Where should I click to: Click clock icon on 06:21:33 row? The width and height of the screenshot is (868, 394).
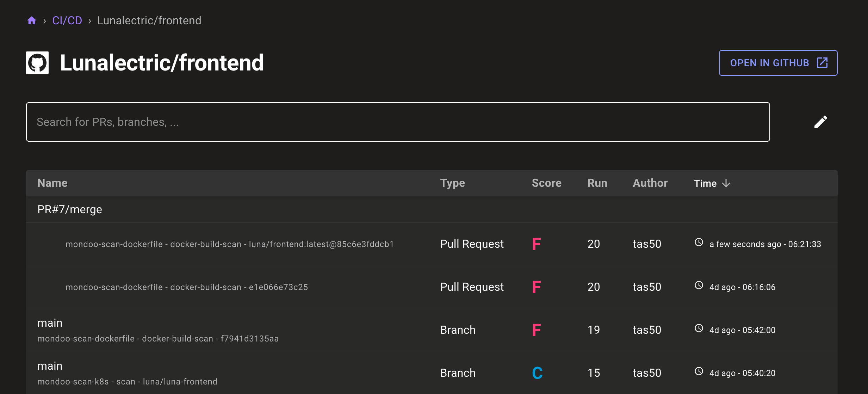(699, 242)
